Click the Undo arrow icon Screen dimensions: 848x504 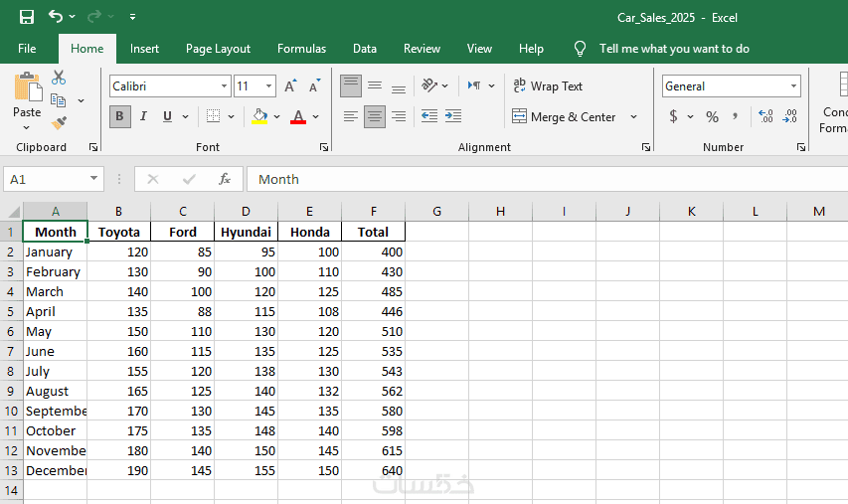[x=55, y=16]
